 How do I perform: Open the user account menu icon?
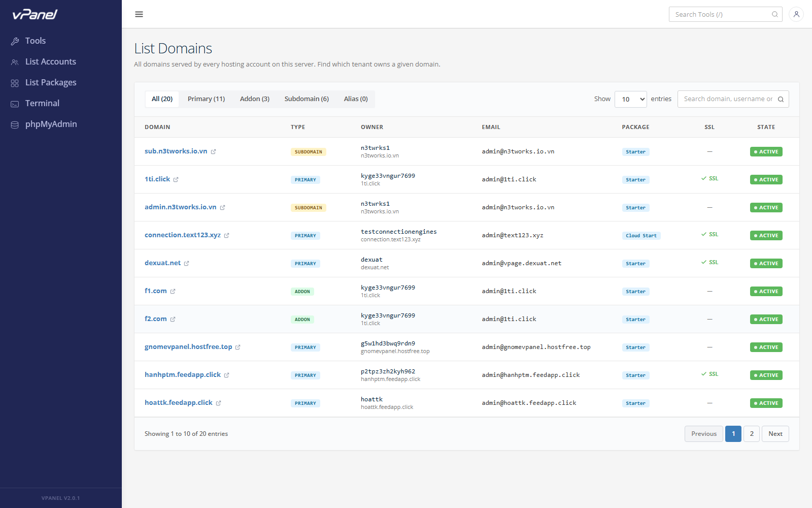pyautogui.click(x=796, y=14)
